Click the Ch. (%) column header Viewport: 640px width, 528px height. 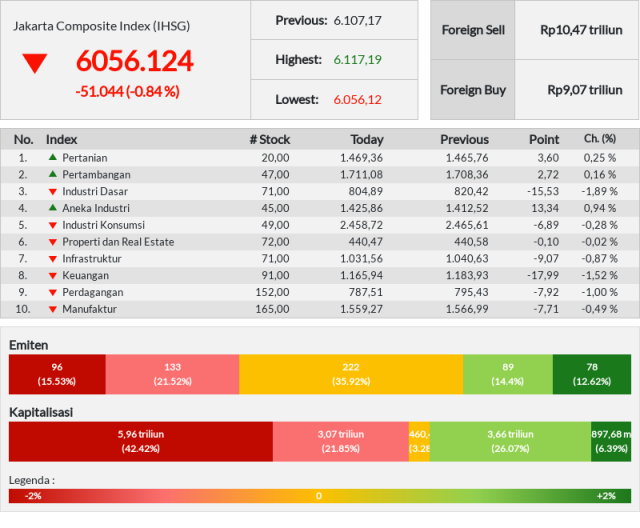[x=600, y=139]
